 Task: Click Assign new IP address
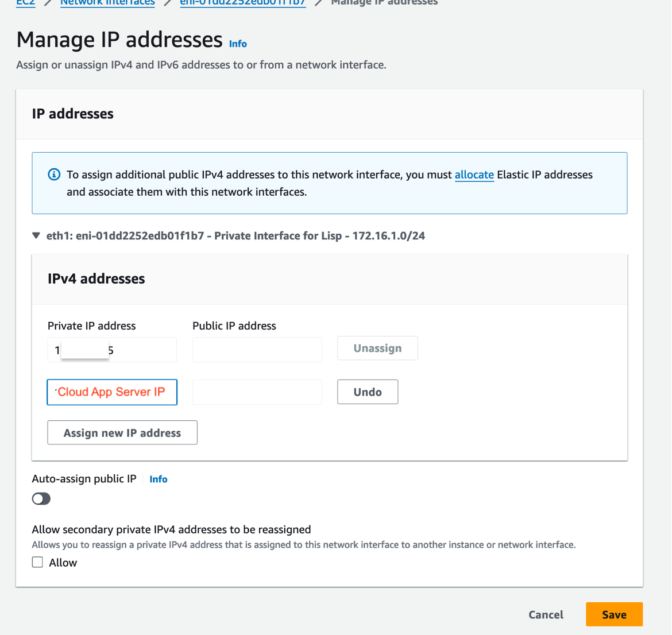[122, 432]
